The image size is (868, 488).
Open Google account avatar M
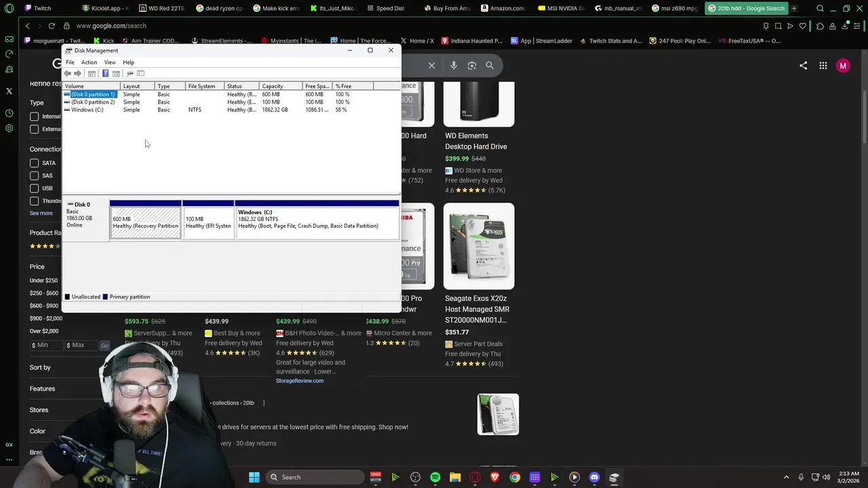point(843,66)
